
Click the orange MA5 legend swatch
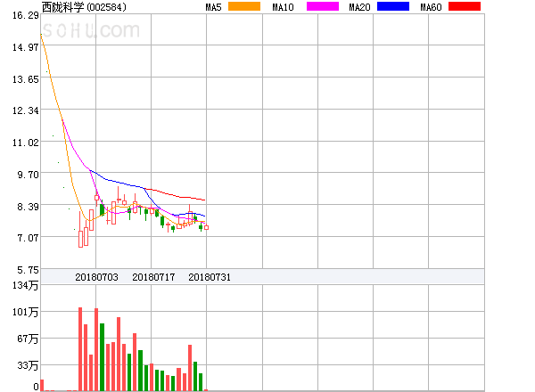click(x=244, y=6)
